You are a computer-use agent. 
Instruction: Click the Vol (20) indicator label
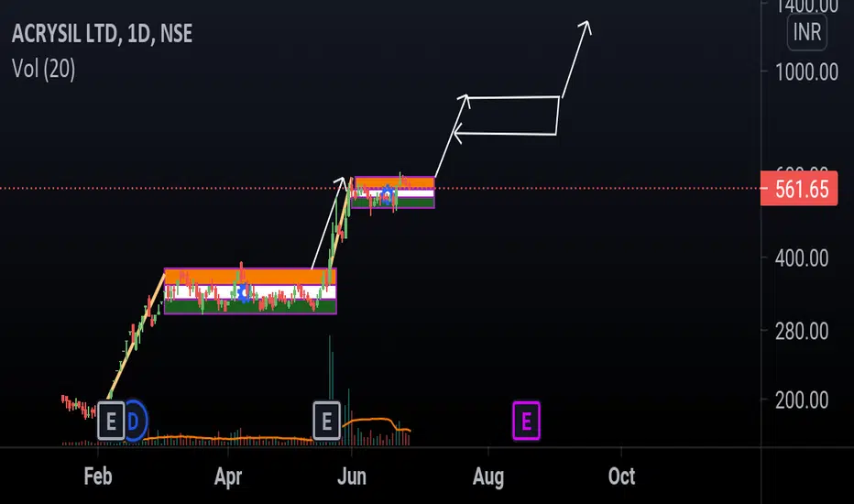click(x=44, y=69)
